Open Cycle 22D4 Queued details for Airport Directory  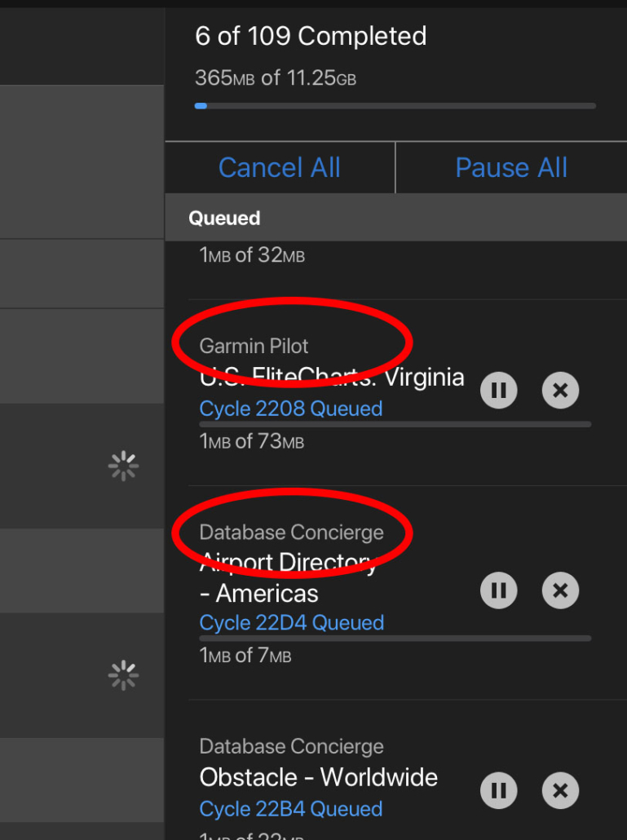tap(290, 622)
